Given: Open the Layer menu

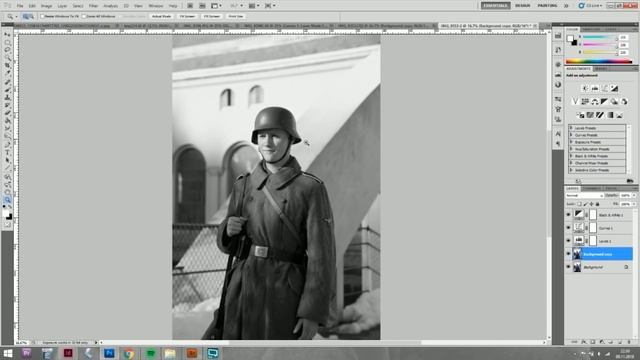Looking at the screenshot, I should [62, 6].
